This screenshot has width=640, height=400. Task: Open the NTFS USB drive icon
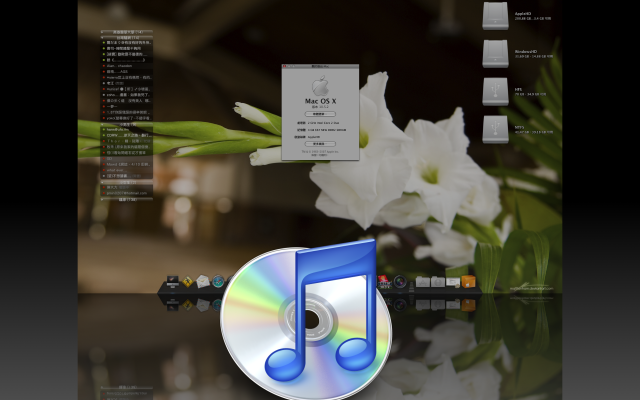point(495,129)
